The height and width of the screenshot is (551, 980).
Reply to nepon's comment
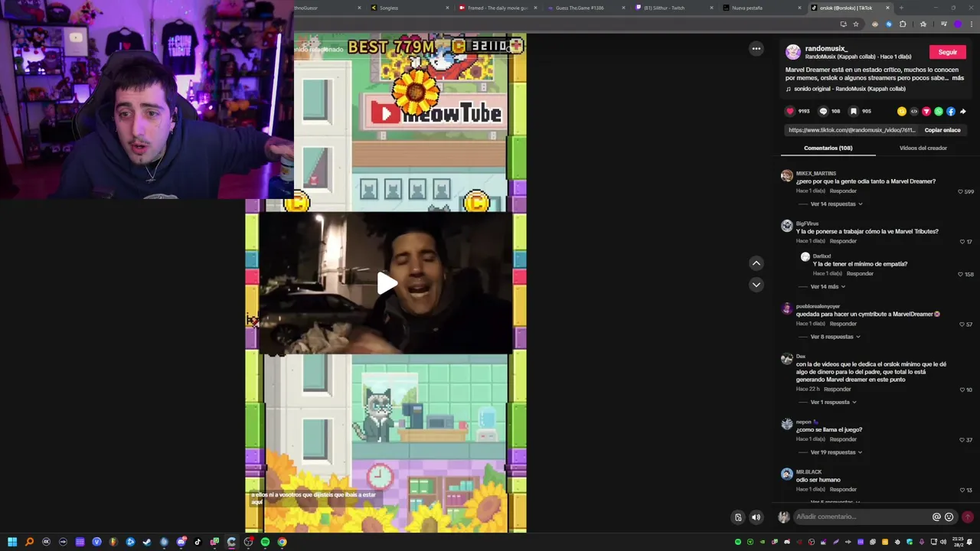click(843, 439)
